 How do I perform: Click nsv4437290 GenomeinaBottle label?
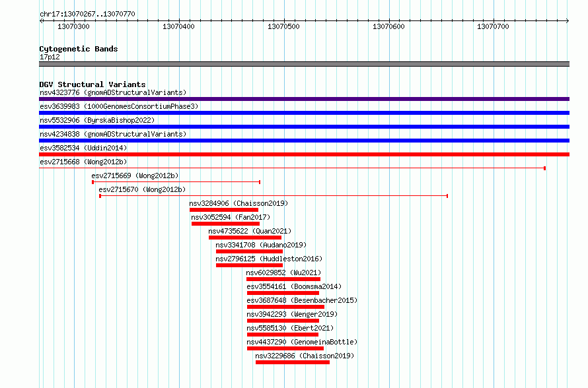point(302,342)
